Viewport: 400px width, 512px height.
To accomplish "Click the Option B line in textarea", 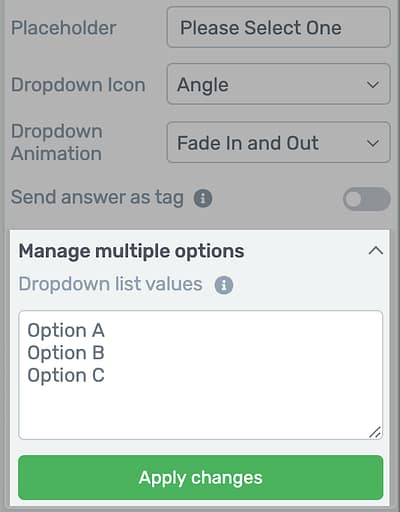I will pos(66,353).
